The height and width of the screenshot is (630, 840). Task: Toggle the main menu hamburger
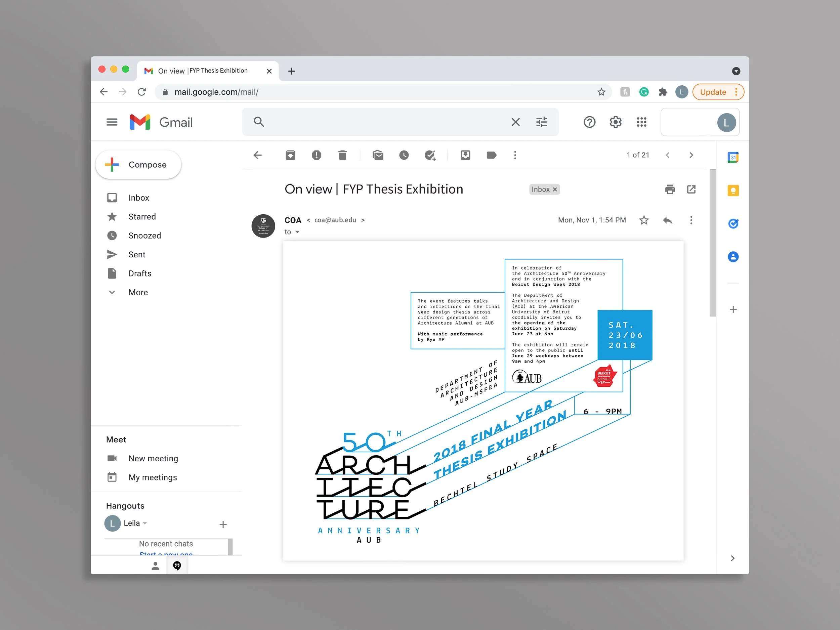pyautogui.click(x=112, y=122)
